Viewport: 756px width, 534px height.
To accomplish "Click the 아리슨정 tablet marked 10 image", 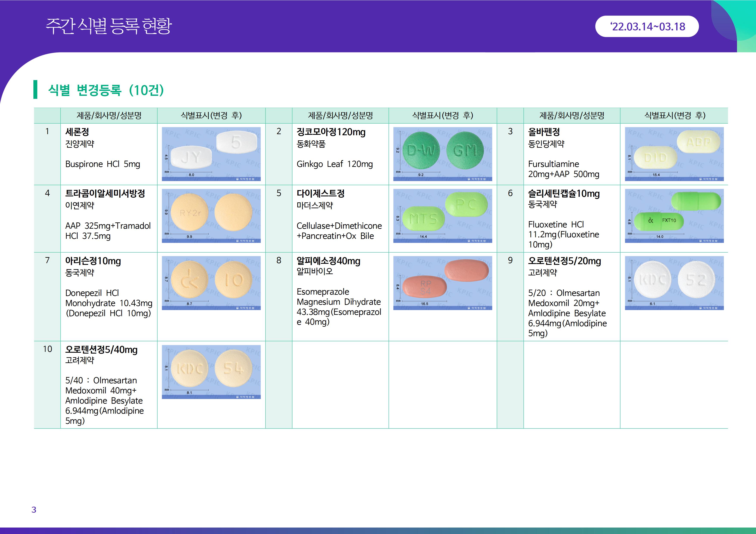I will tap(211, 283).
